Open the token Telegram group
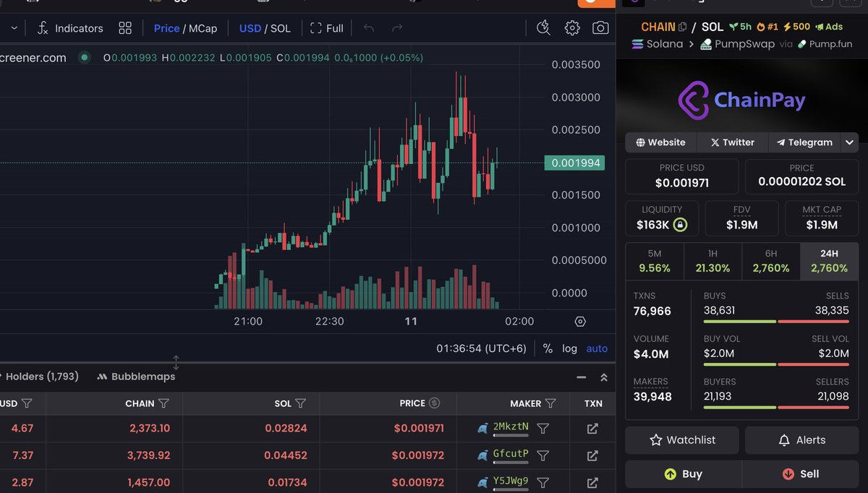Screen dimensions: 868x493 pyautogui.click(x=804, y=142)
